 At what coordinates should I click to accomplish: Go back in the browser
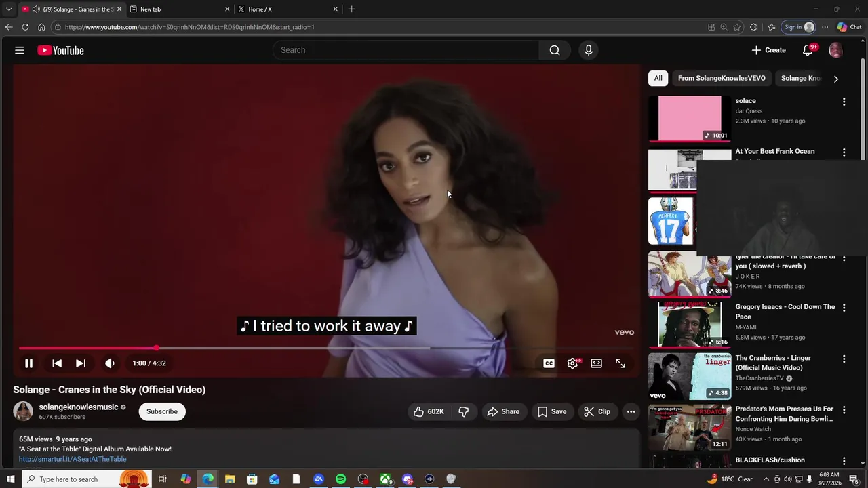[x=9, y=27]
